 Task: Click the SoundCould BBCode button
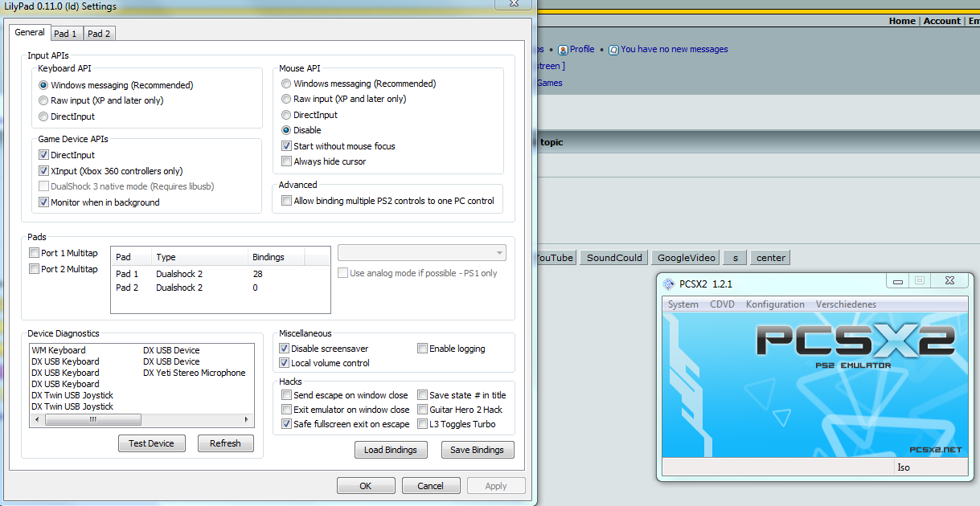(614, 258)
